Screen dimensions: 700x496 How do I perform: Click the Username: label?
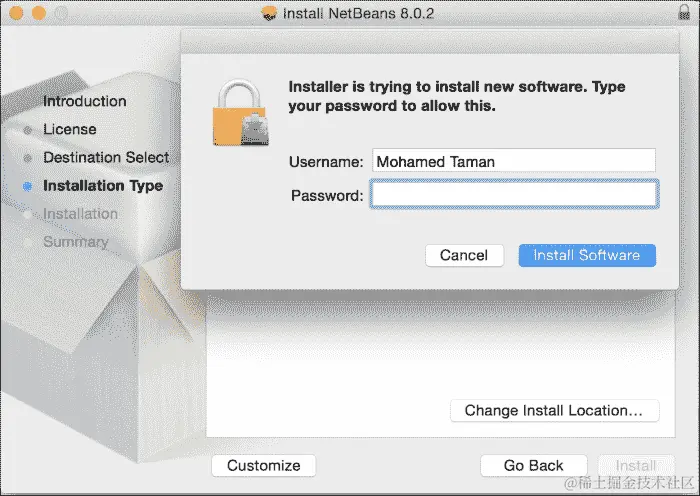pyautogui.click(x=326, y=162)
